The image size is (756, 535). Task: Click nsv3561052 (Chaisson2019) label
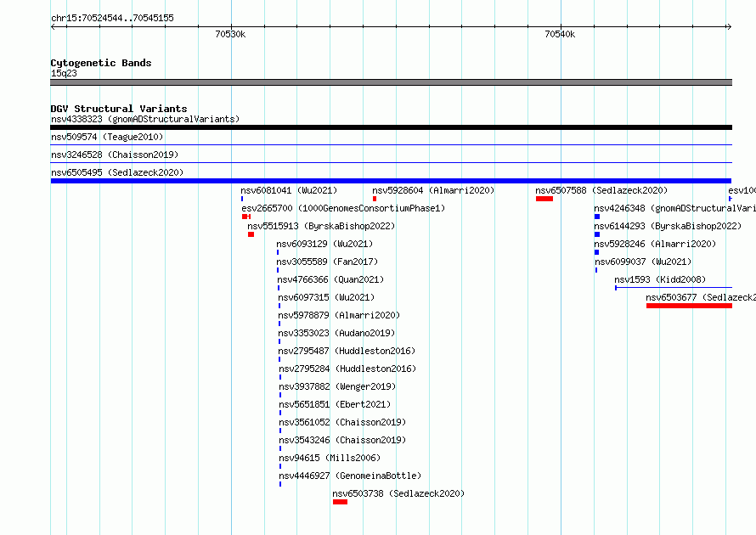pyautogui.click(x=342, y=422)
